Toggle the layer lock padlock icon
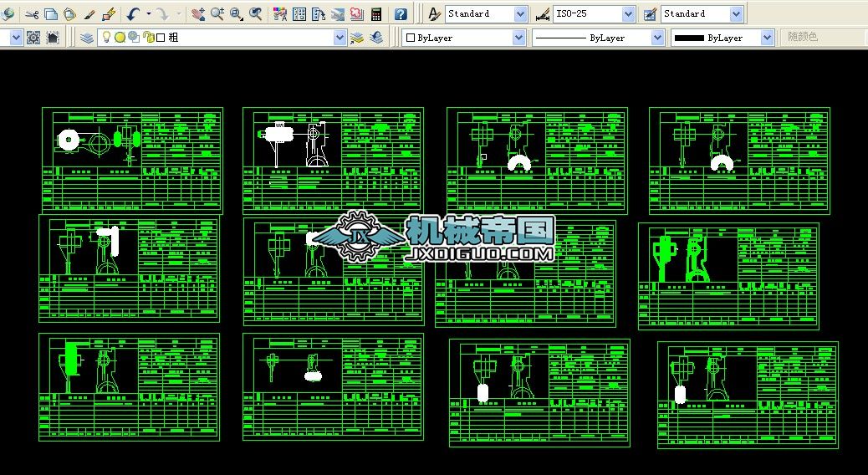This screenshot has width=868, height=475. (148, 37)
